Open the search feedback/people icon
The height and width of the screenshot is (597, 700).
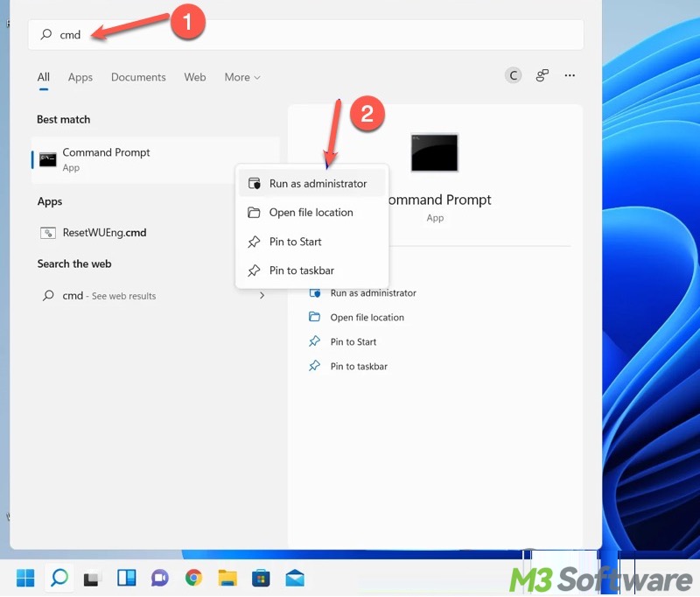point(542,75)
